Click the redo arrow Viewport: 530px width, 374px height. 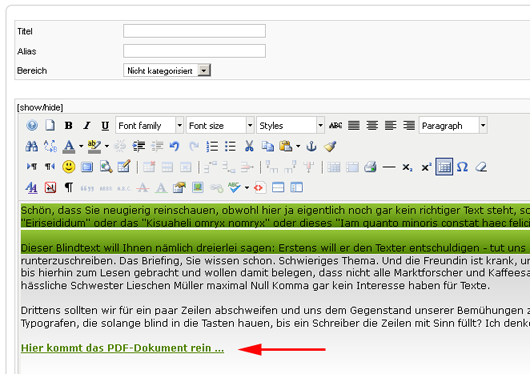point(193,146)
